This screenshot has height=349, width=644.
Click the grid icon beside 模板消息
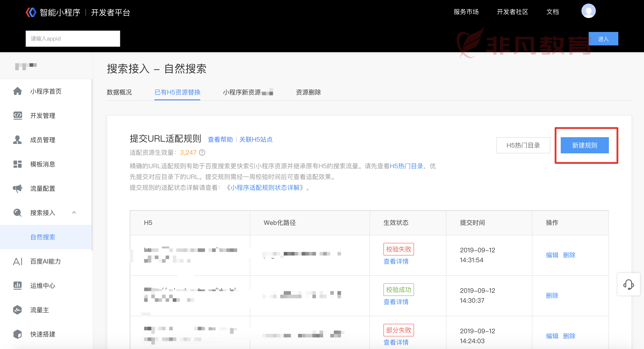click(x=18, y=164)
